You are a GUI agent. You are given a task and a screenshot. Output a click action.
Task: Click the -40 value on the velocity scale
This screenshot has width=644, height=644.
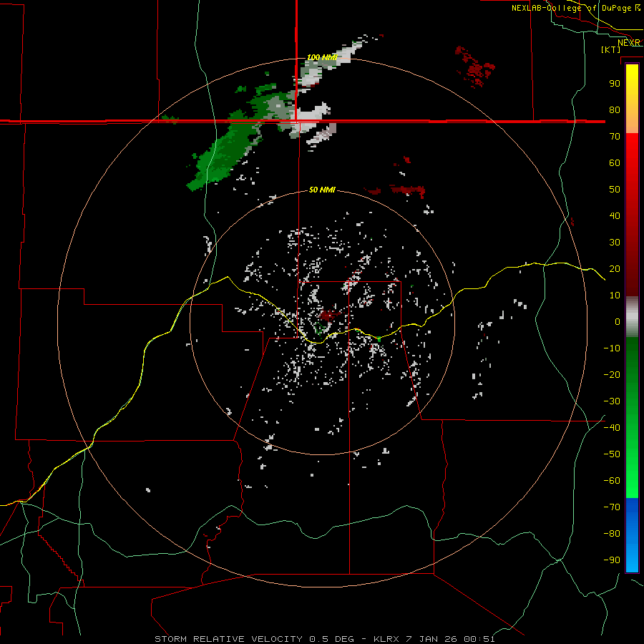(x=612, y=428)
